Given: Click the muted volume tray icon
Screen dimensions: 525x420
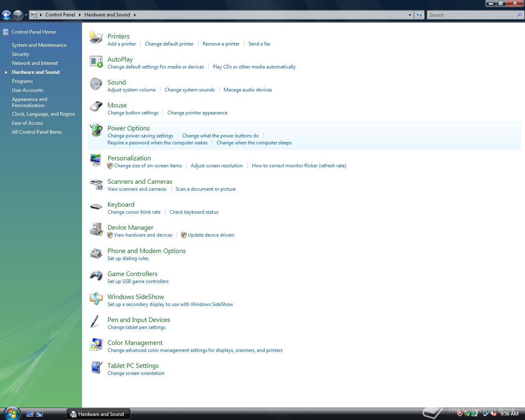Looking at the screenshot, I should (493, 414).
